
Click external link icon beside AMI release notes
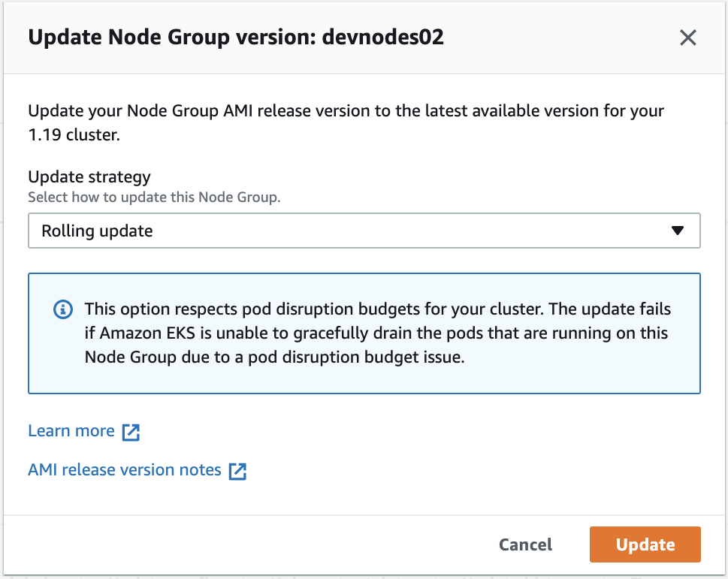[x=237, y=471]
